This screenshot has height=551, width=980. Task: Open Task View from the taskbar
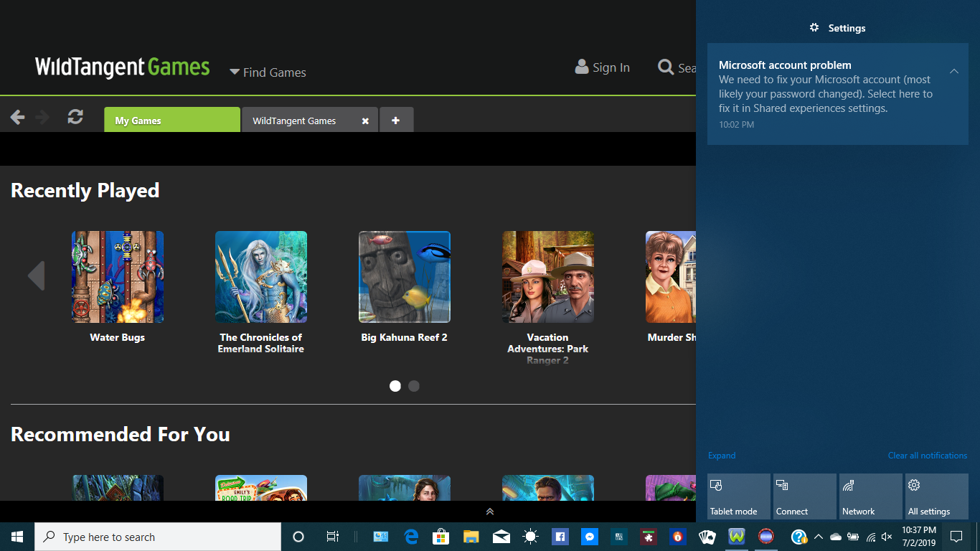click(x=333, y=537)
